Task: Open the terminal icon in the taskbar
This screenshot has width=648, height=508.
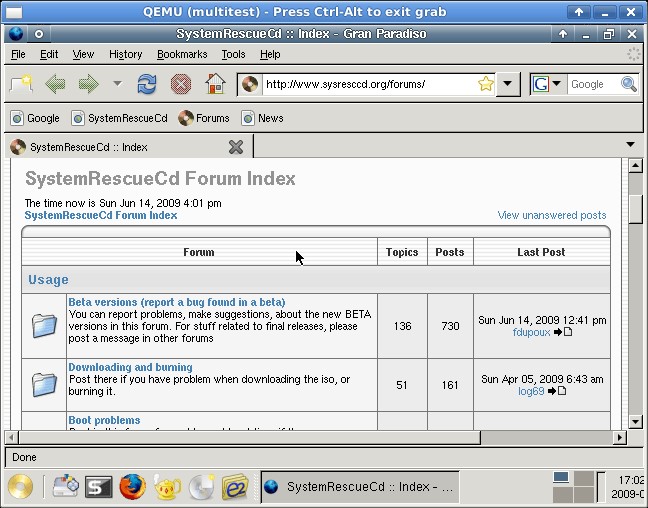Action: (98, 487)
